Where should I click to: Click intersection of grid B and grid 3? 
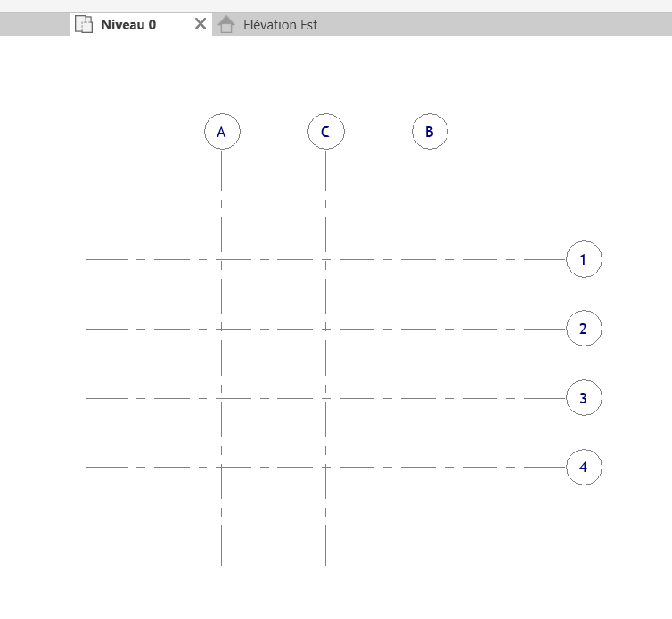[430, 397]
